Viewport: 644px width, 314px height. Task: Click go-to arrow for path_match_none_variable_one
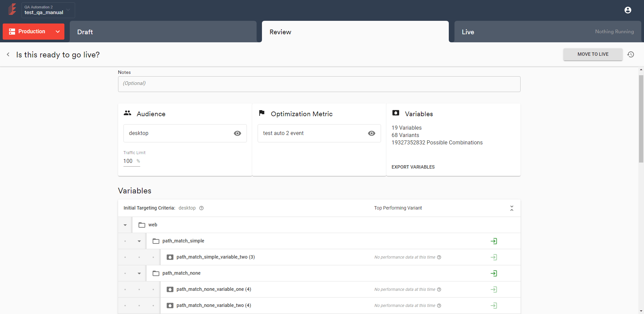[494, 289]
